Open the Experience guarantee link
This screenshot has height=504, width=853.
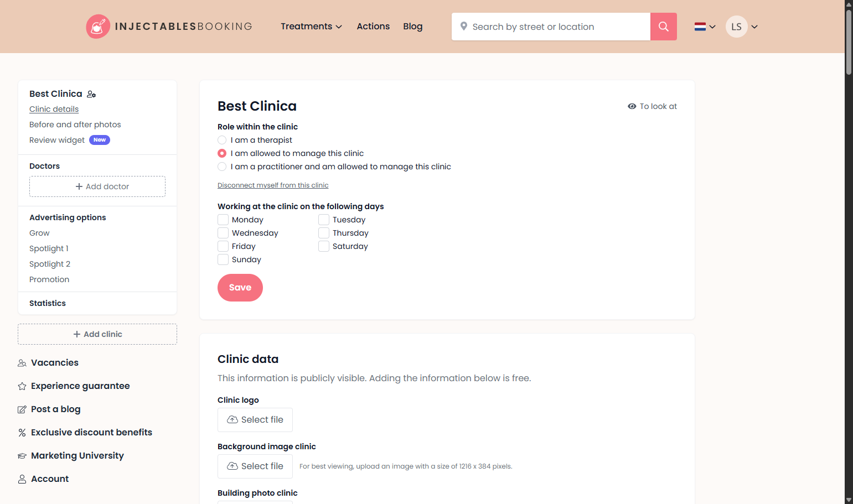80,386
